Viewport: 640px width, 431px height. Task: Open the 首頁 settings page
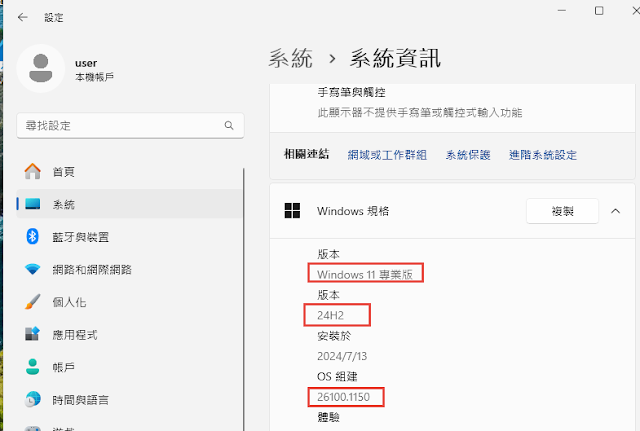130,171
